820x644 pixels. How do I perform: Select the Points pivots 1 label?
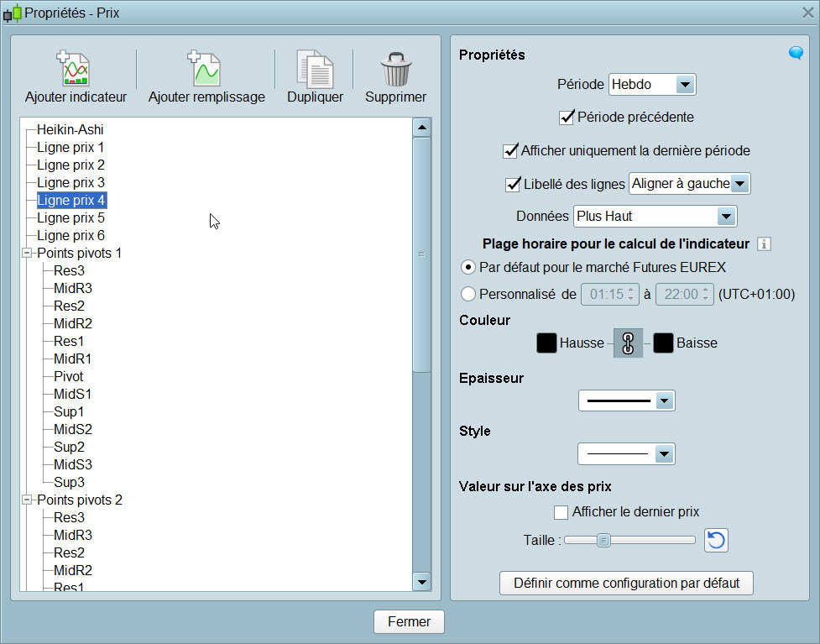80,254
